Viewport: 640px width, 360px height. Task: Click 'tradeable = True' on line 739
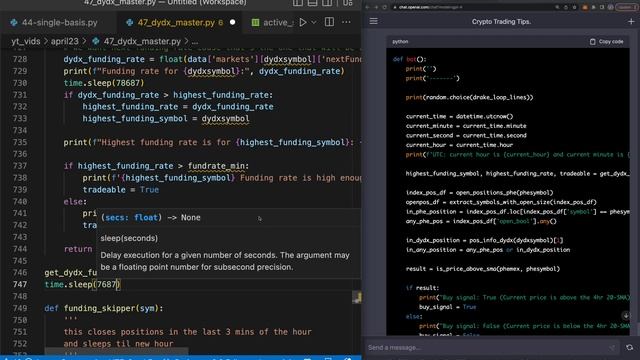point(121,189)
